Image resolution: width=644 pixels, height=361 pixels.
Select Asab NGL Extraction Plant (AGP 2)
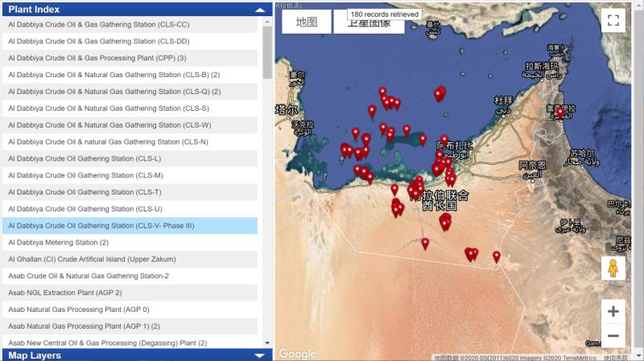click(x=130, y=293)
